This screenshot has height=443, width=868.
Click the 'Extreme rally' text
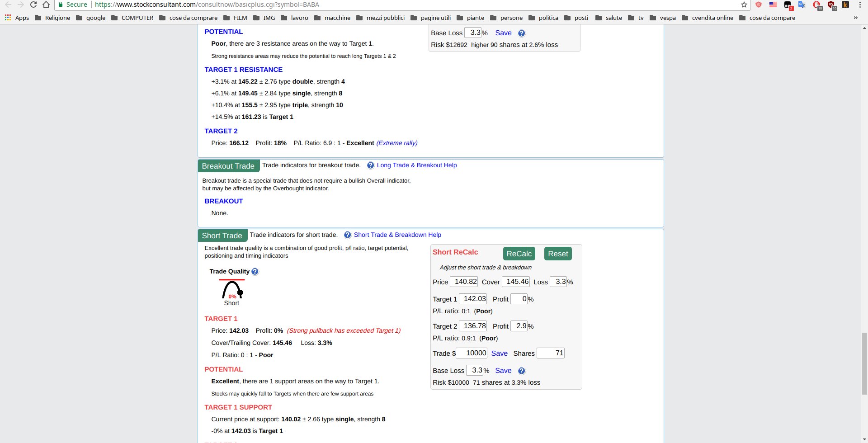397,143
